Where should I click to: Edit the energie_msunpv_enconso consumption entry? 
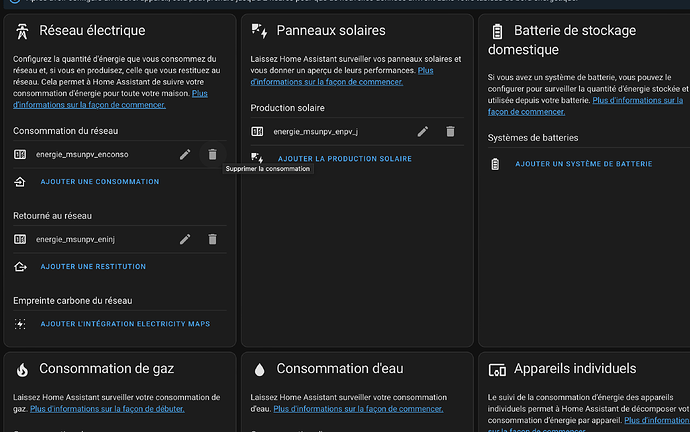(x=185, y=154)
